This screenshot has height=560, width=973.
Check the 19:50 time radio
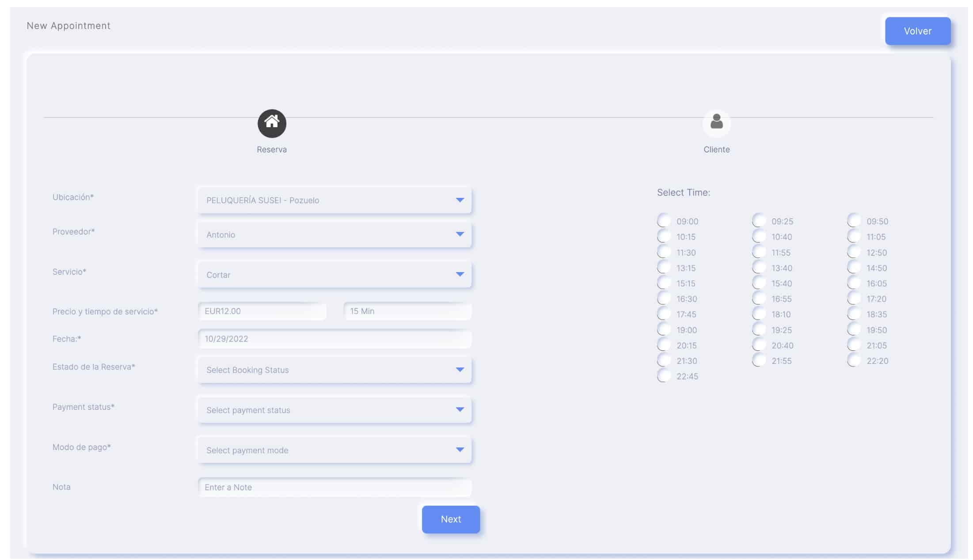[854, 329]
